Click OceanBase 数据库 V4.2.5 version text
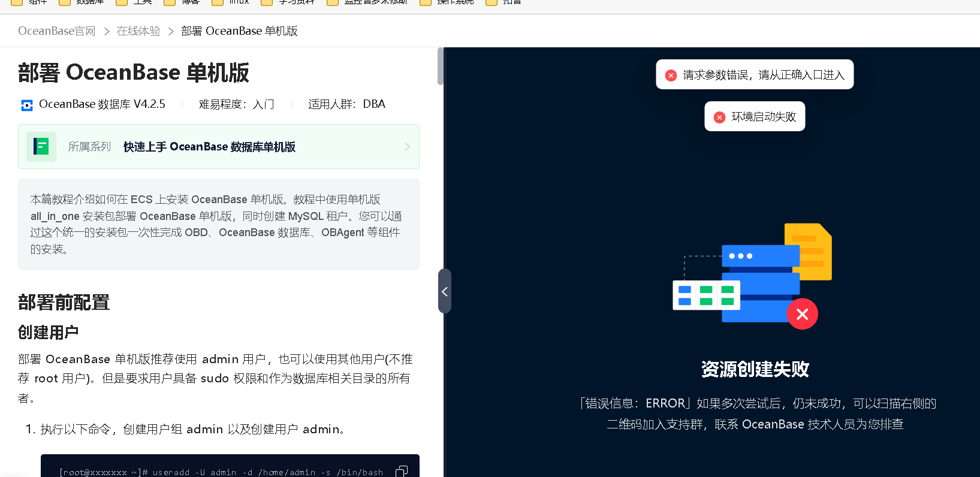Screen dimensions: 980x477 tap(102, 104)
